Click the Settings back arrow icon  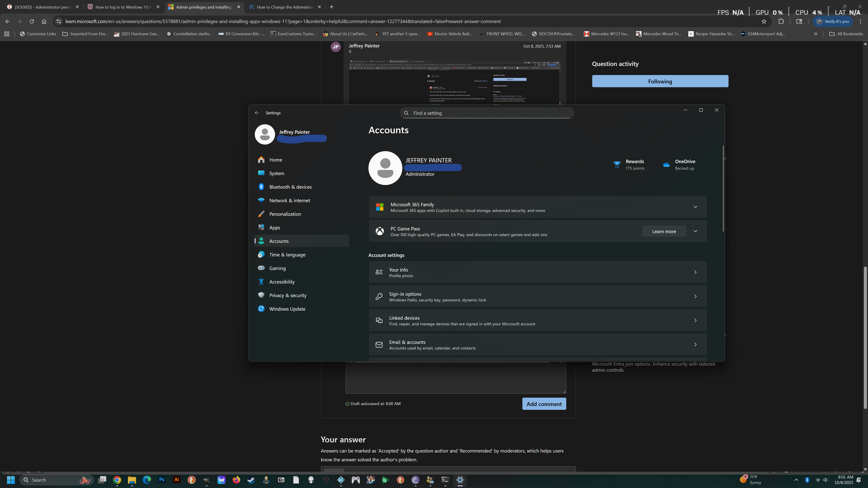pos(257,113)
